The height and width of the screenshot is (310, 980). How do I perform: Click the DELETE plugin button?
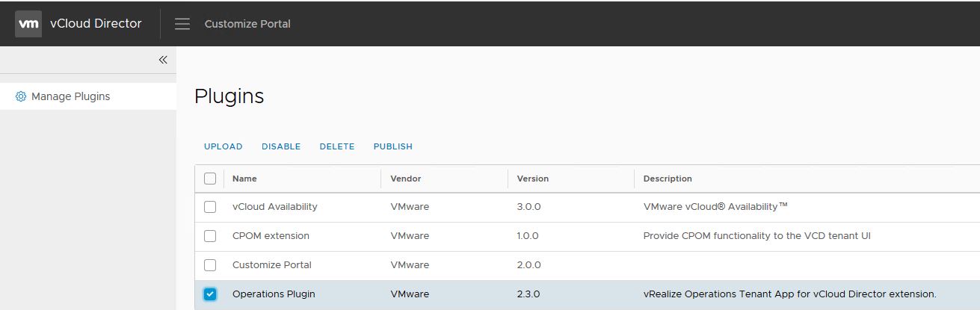(337, 146)
